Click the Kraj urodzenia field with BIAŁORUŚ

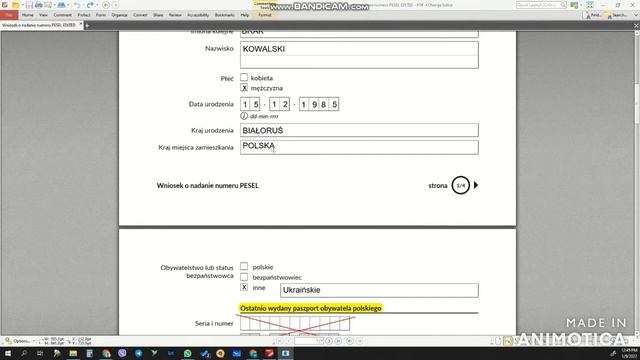click(x=359, y=130)
